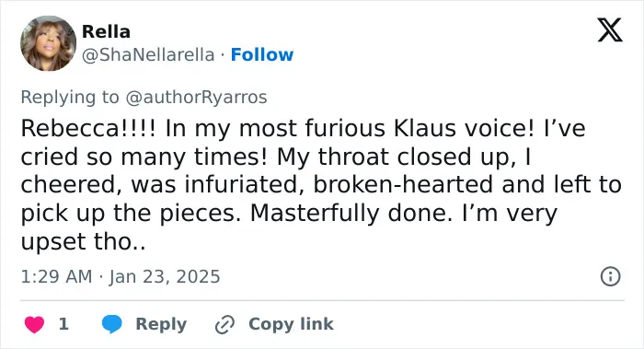Screen dimensions: 644x349
Task: Click the upset tho.. closing line
Action: click(x=83, y=241)
